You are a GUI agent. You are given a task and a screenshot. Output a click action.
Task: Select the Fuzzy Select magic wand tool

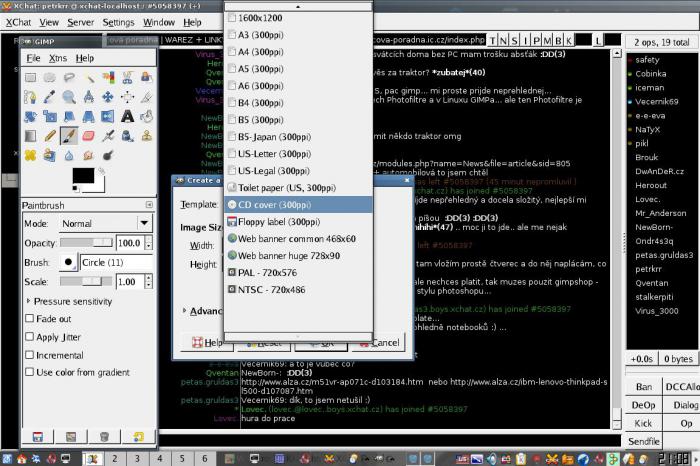click(88, 78)
